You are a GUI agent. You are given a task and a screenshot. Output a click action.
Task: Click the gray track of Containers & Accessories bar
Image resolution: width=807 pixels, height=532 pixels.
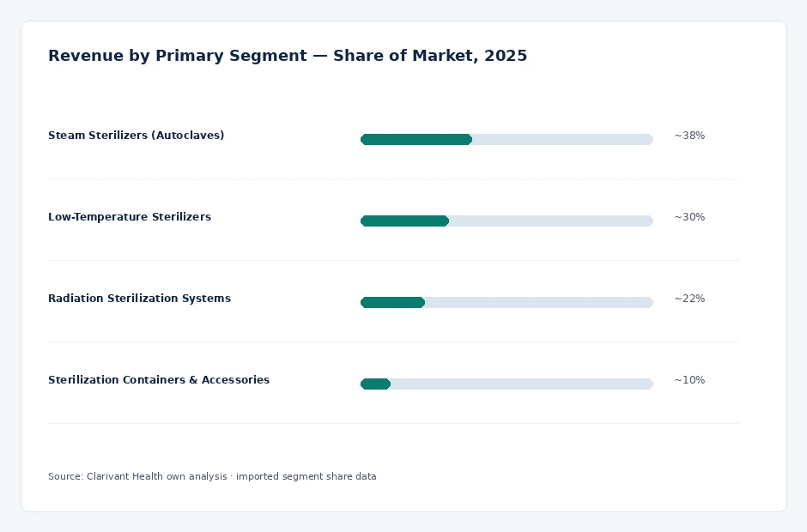(522, 384)
